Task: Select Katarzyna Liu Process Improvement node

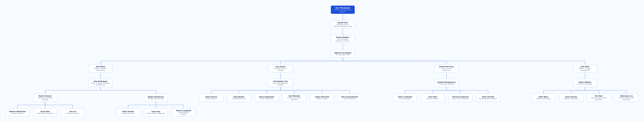Action: (x=626, y=98)
